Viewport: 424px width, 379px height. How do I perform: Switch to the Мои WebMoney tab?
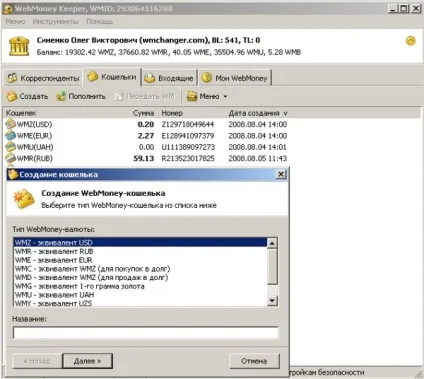(235, 78)
